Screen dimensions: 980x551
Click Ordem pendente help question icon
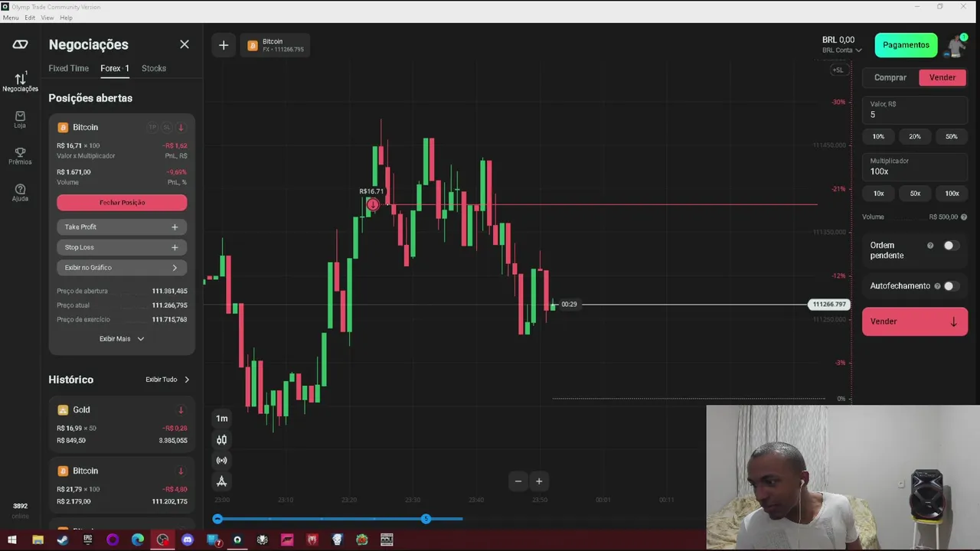pos(930,246)
